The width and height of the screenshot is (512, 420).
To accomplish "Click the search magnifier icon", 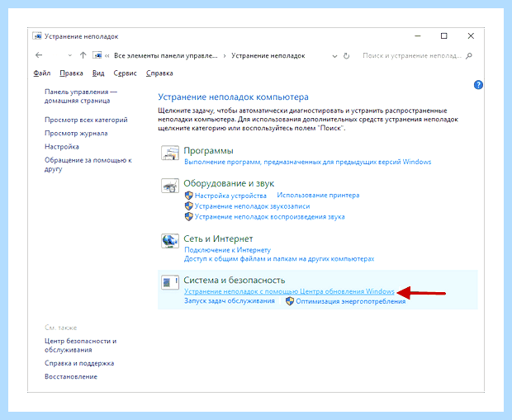I will tap(469, 56).
